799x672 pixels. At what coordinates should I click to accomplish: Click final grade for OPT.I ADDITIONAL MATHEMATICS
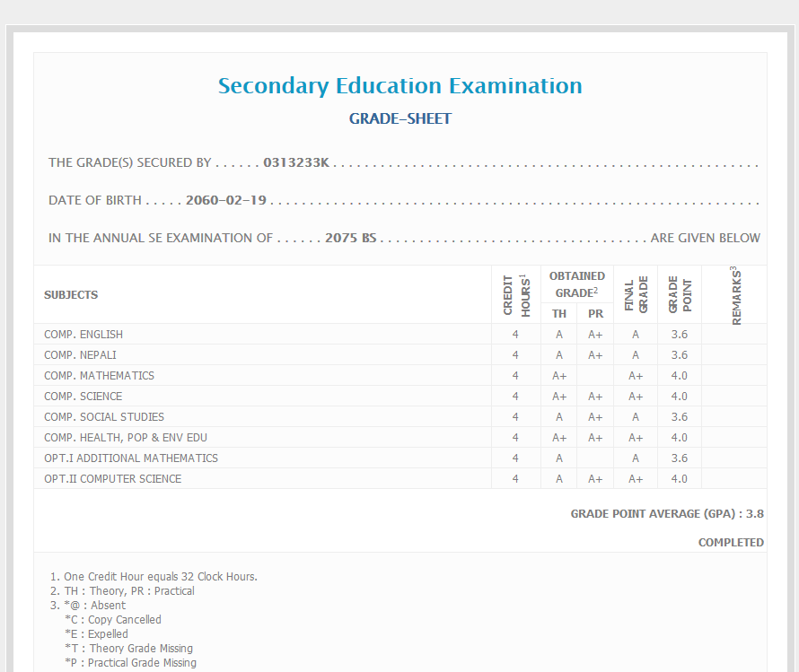(636, 458)
